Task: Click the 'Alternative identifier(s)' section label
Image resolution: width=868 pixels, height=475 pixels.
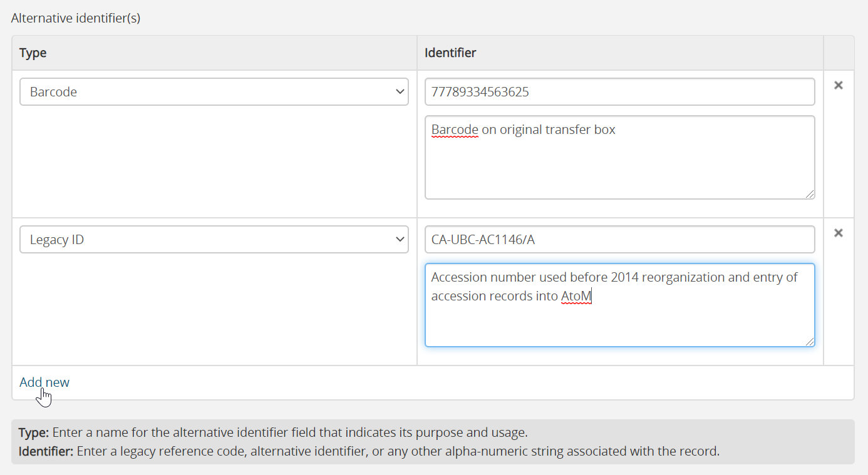Action: pyautogui.click(x=76, y=18)
